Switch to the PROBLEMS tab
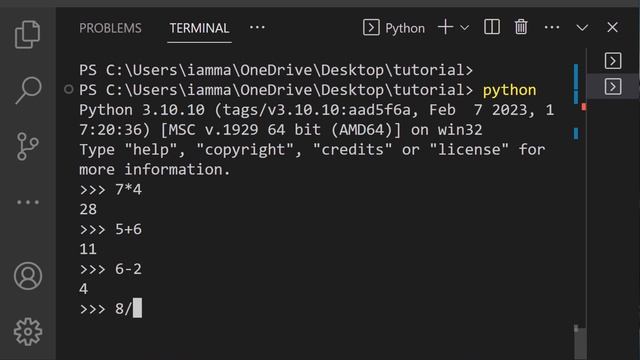This screenshot has height=360, width=640. pyautogui.click(x=110, y=28)
